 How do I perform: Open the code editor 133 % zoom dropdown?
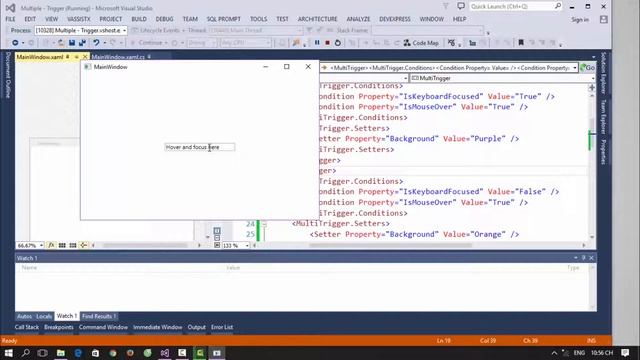tap(247, 245)
